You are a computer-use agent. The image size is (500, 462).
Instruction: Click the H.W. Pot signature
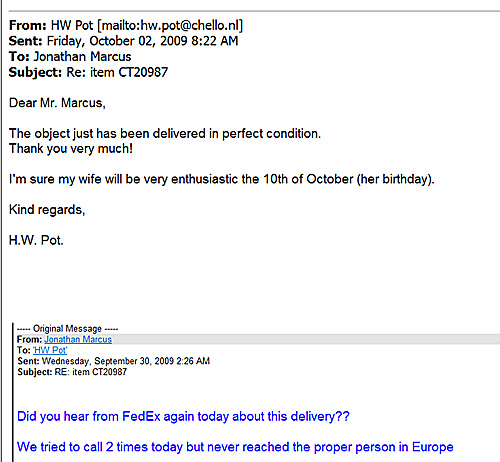tap(36, 240)
